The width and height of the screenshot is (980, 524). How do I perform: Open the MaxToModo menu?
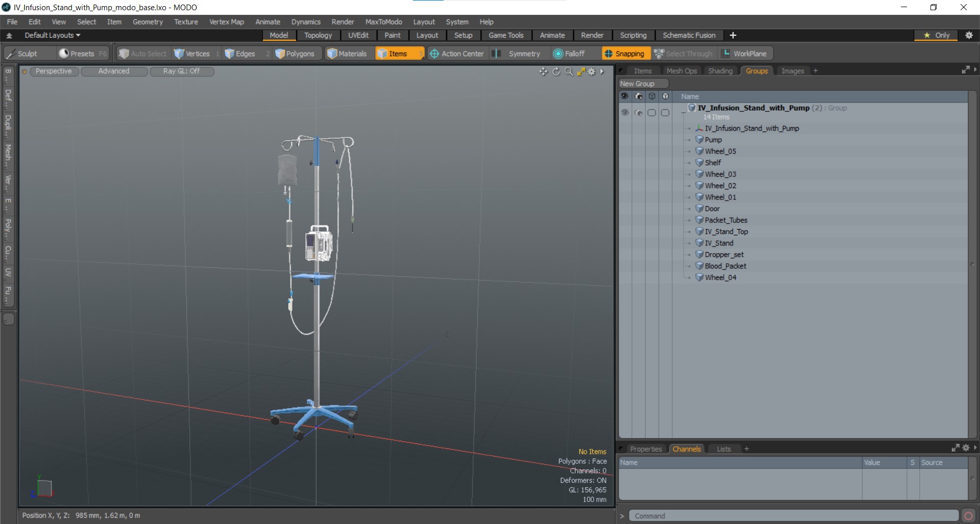(383, 22)
